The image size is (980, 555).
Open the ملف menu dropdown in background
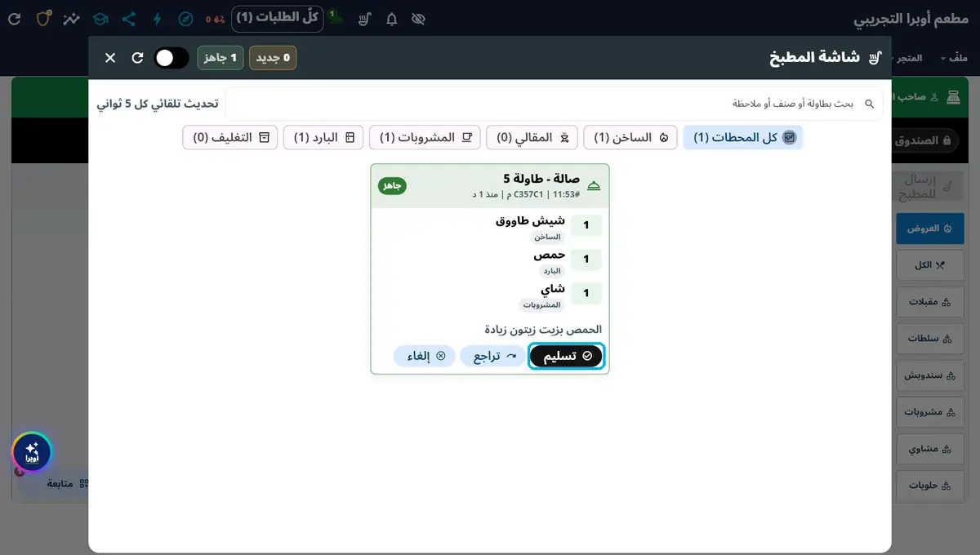[954, 58]
